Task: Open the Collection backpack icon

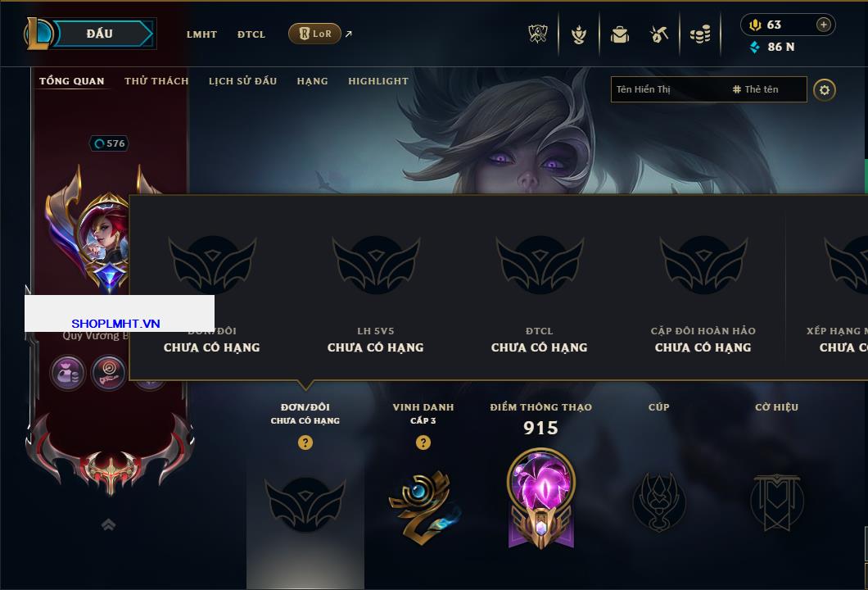Action: (x=619, y=35)
